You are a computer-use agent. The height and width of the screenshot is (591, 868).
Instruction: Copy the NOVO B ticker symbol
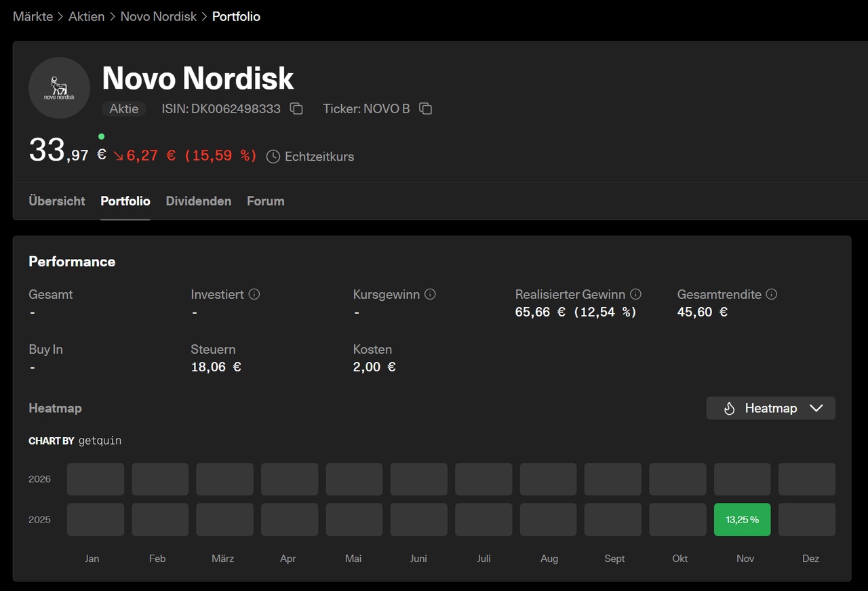pos(425,108)
